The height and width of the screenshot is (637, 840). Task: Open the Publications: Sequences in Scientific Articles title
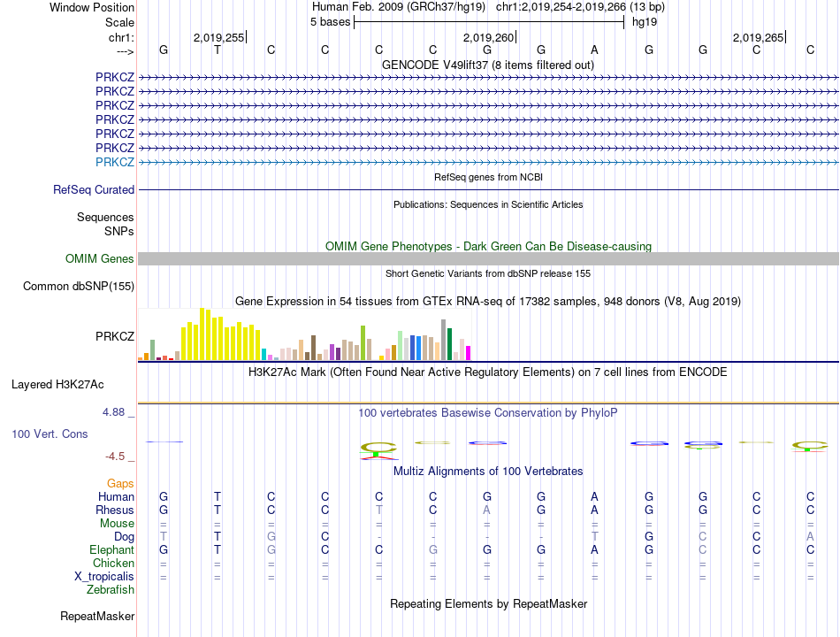click(x=488, y=204)
